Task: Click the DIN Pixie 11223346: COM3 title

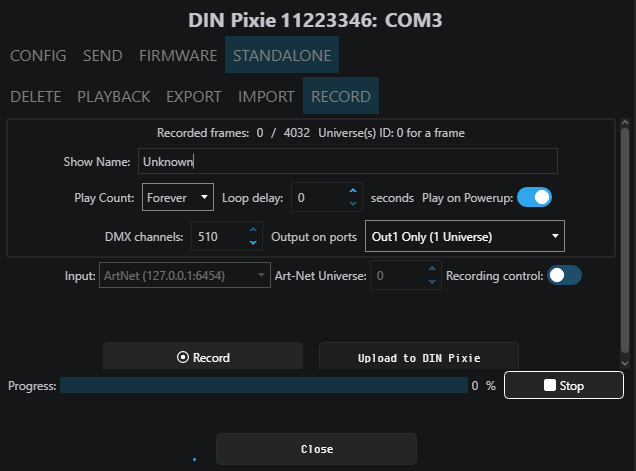Action: (x=315, y=20)
